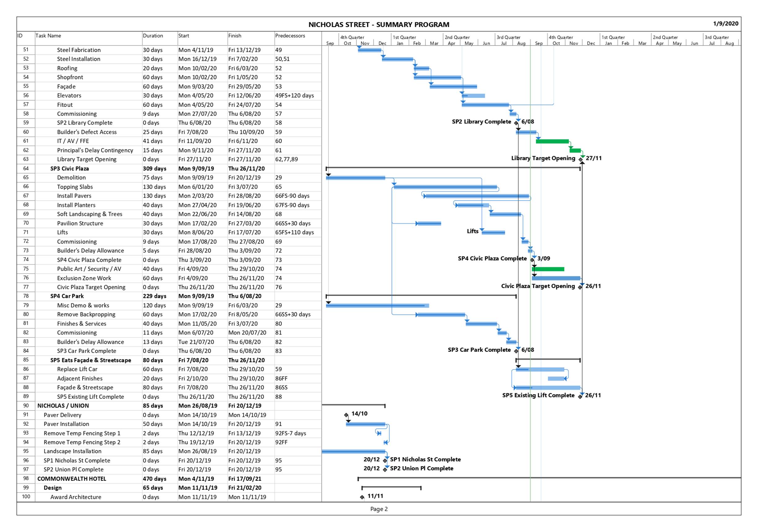The image size is (758, 532).
Task: Click Remove Temp Fencing Step 1
Action: coord(82,433)
